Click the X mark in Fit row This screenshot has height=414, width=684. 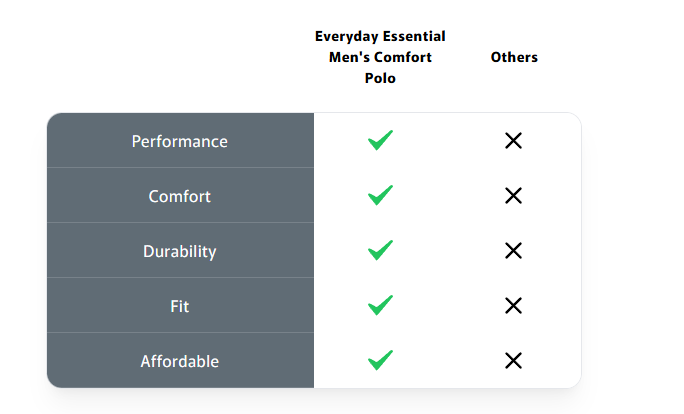pos(514,306)
